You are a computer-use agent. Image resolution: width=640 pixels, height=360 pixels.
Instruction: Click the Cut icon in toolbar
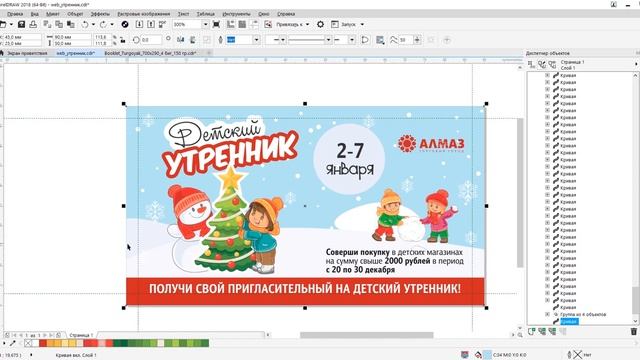pyautogui.click(x=47, y=24)
